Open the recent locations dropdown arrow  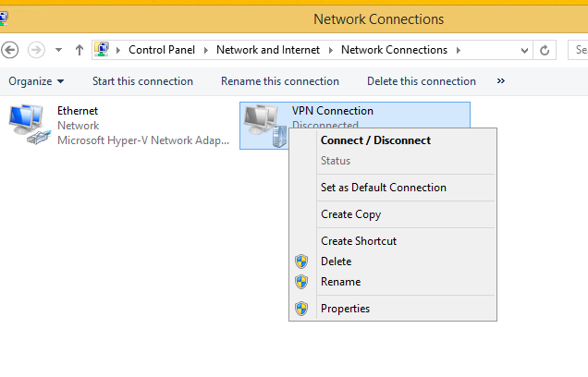click(x=58, y=50)
